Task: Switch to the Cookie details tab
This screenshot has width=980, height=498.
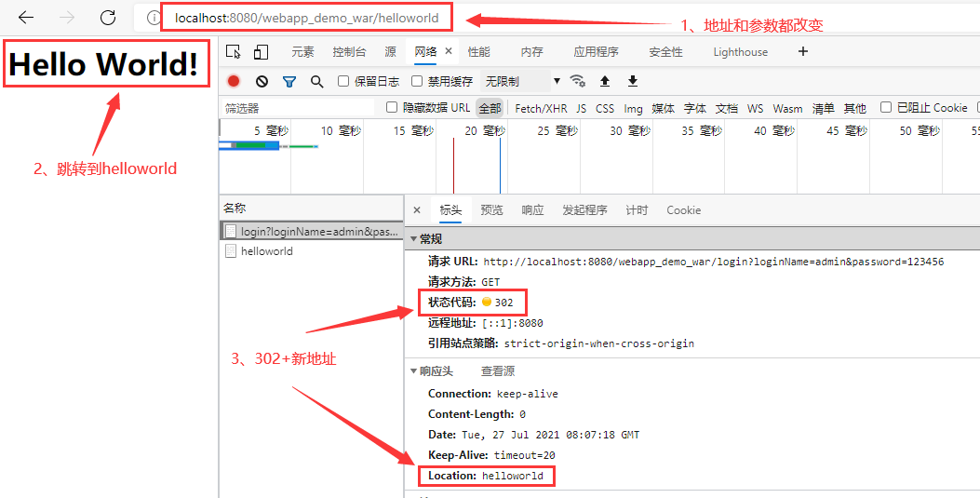Action: [x=683, y=210]
